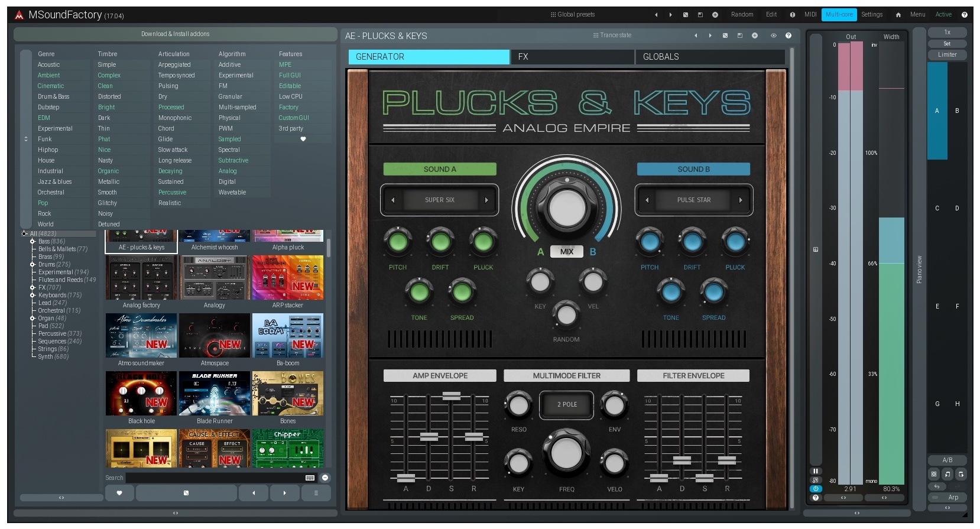Open global help with the question mark icon
The image size is (980, 529).
coord(964,15)
